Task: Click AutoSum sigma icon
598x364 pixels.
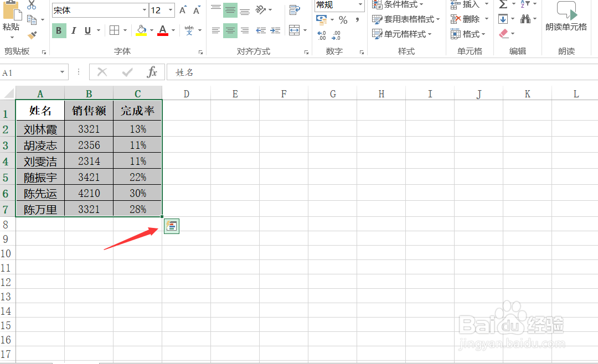Action: pos(503,4)
